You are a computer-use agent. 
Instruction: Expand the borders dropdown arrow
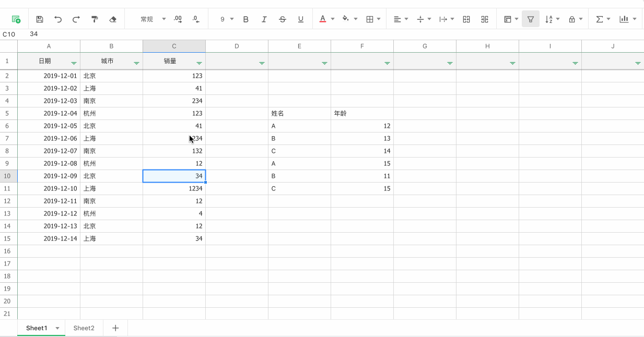[379, 19]
